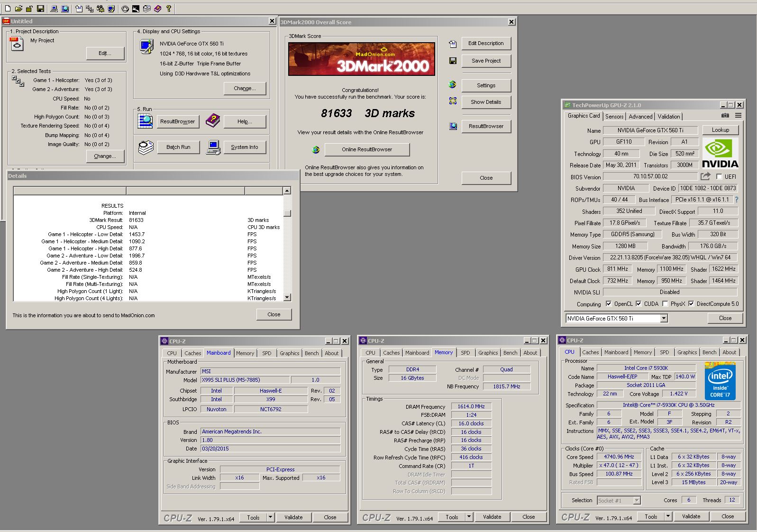Switch to the Validation tab in GPU-Z

pos(669,116)
